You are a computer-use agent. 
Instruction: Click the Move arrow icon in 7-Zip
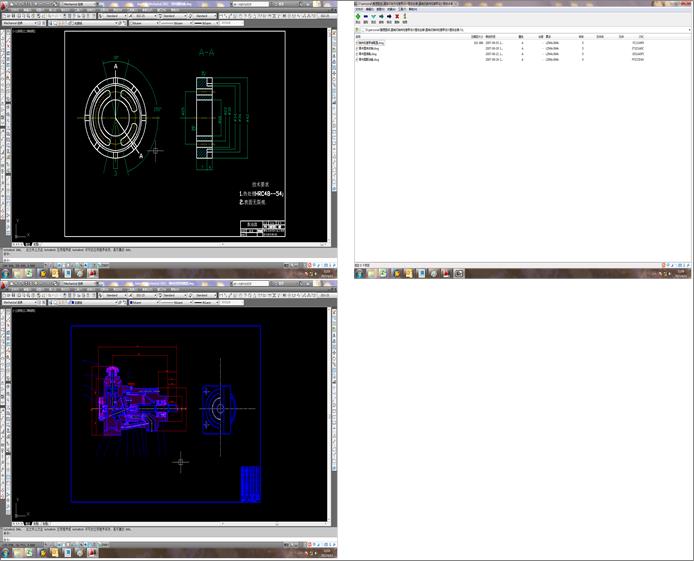(390, 17)
